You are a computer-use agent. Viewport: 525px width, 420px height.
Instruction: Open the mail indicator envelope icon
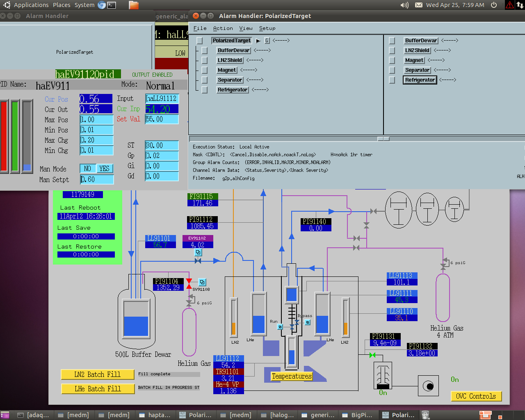click(419, 5)
